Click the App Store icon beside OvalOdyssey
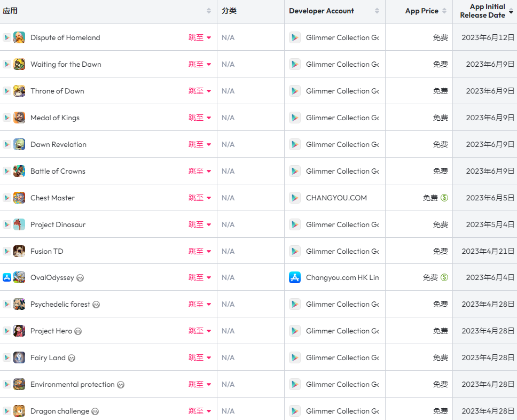Screen dimensions: 517x420 [x=7, y=277]
